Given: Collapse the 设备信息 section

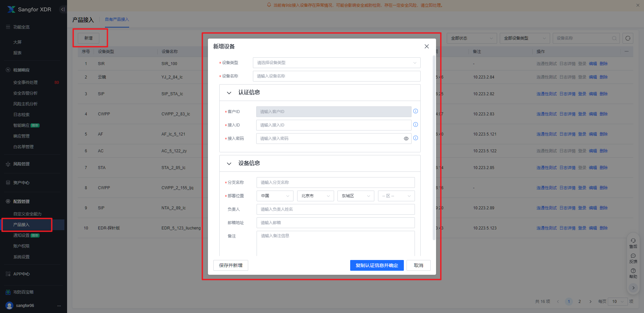Looking at the screenshot, I should click(x=229, y=164).
